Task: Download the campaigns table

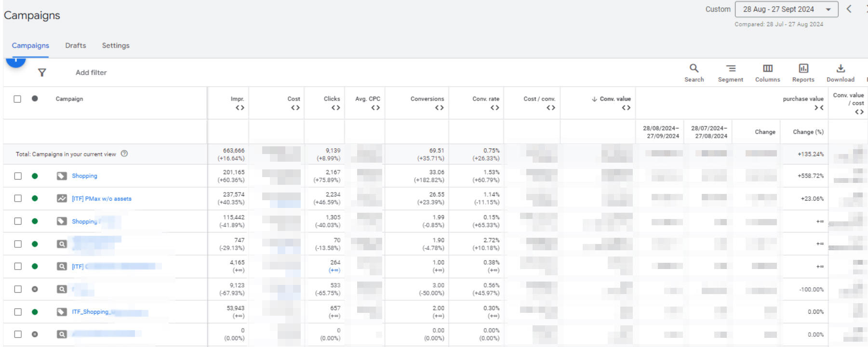Action: [x=841, y=68]
